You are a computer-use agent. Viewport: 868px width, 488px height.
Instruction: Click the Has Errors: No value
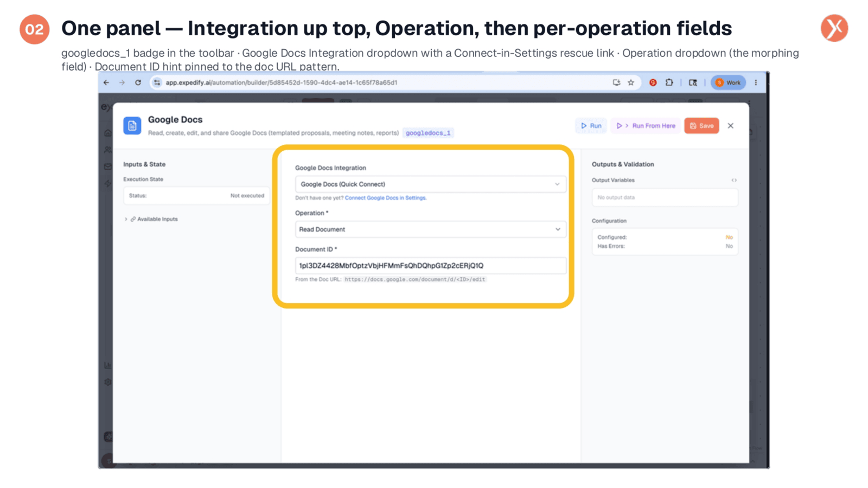tap(729, 246)
